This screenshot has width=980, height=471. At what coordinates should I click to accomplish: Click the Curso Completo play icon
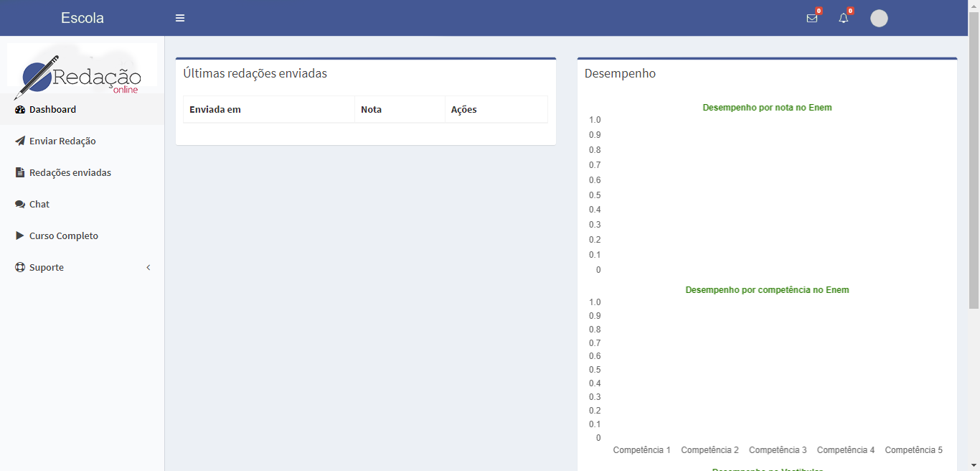click(x=20, y=235)
